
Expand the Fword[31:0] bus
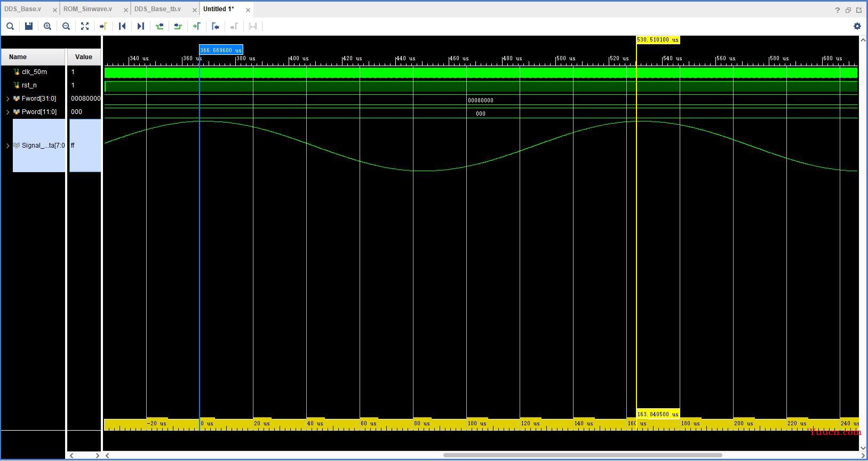click(x=7, y=99)
